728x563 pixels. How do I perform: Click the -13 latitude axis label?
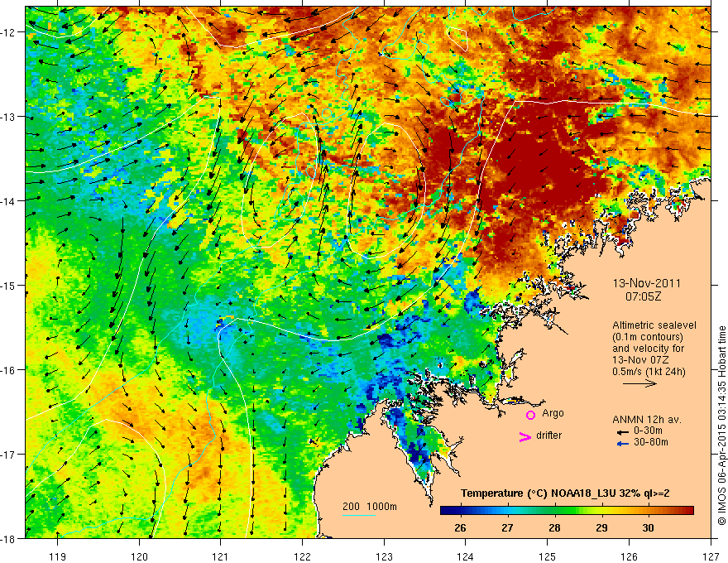click(9, 117)
